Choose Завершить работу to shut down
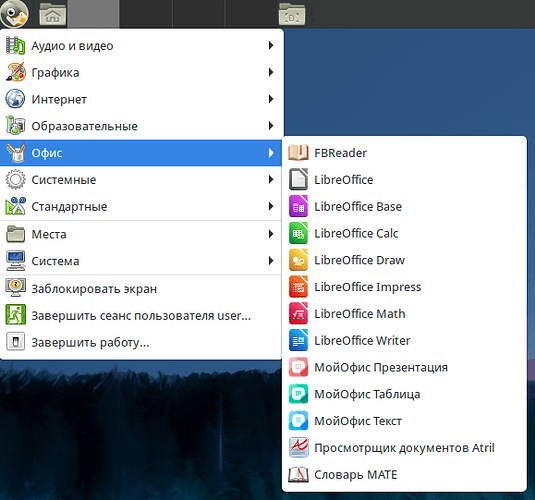The width and height of the screenshot is (535, 500). click(141, 342)
